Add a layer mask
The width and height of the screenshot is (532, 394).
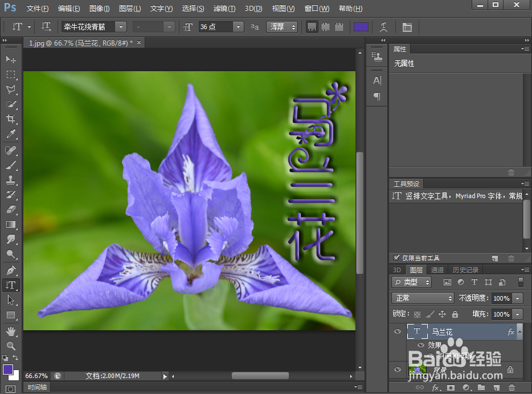pyautogui.click(x=451, y=387)
